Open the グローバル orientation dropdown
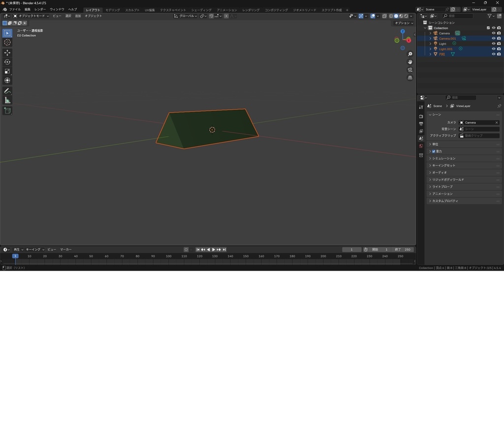 (x=186, y=16)
